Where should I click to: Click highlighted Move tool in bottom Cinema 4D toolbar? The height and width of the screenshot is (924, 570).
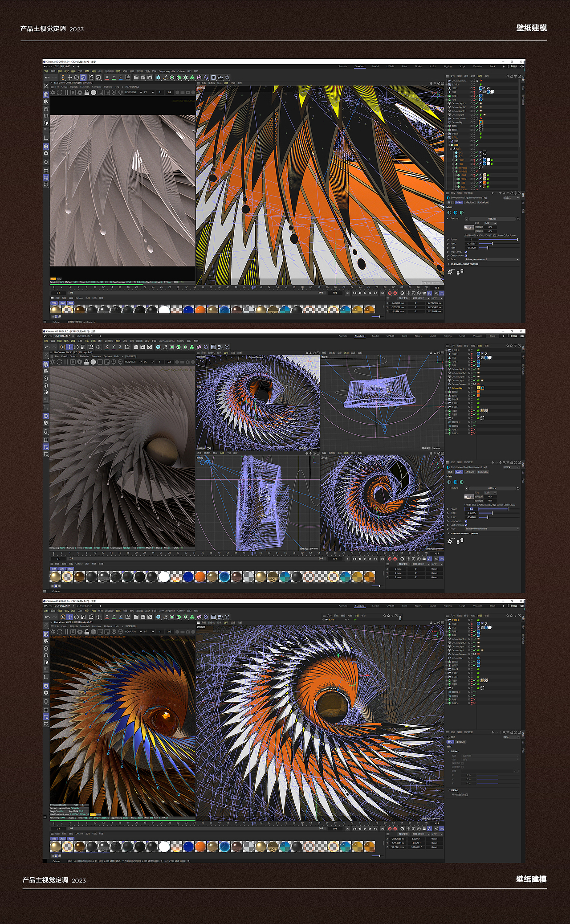point(69,617)
